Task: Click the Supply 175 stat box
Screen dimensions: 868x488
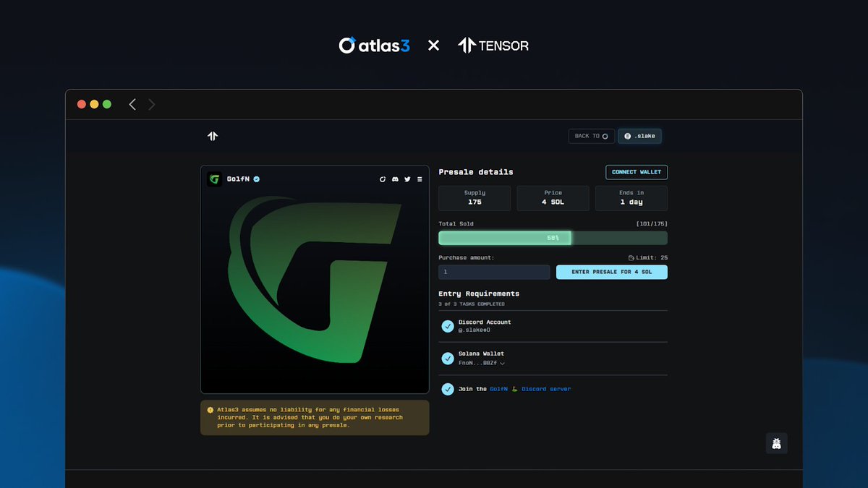Action: pos(475,198)
